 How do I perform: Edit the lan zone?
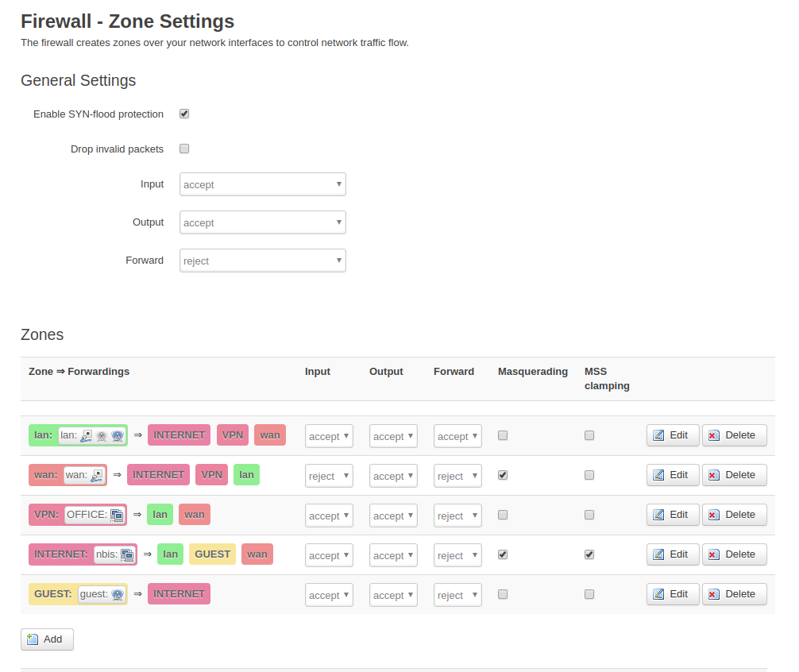click(673, 435)
